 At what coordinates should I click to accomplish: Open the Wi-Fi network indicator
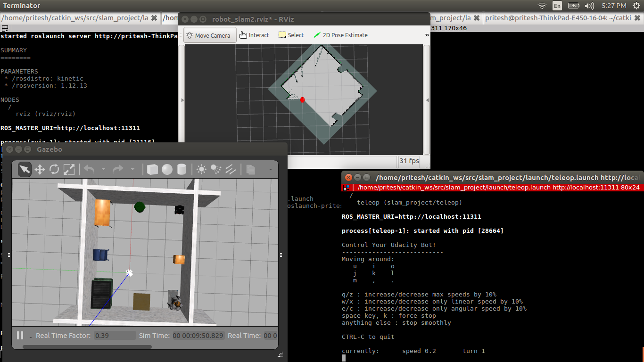pos(542,6)
